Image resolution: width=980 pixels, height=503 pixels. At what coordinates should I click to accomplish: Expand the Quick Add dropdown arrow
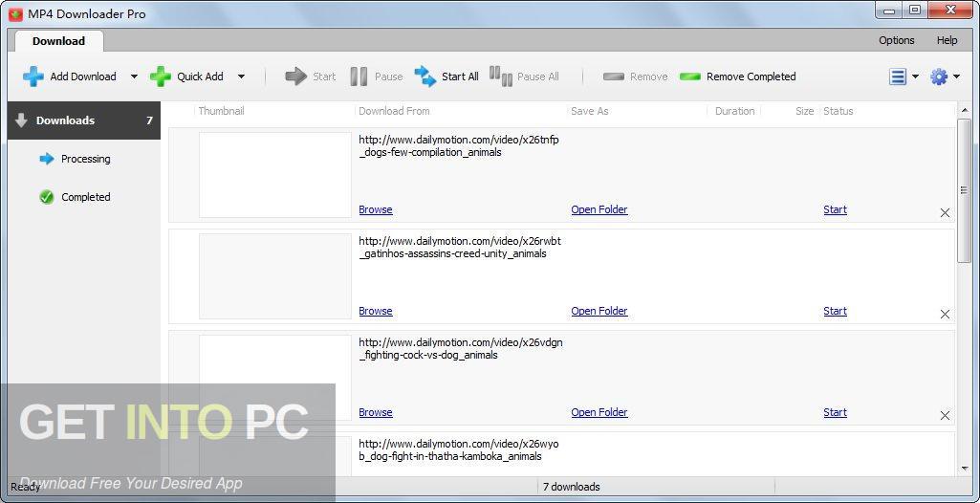241,77
